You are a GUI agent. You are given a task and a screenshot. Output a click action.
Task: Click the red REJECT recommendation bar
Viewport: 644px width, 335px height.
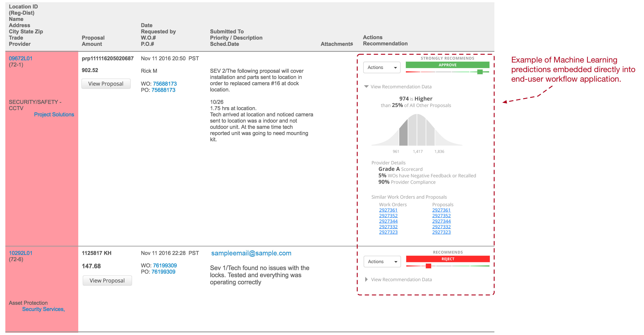coord(447,259)
